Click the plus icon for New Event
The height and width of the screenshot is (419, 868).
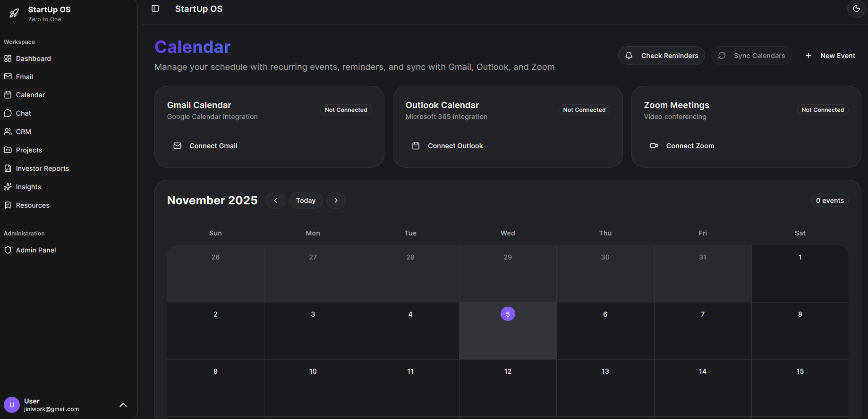tap(808, 56)
